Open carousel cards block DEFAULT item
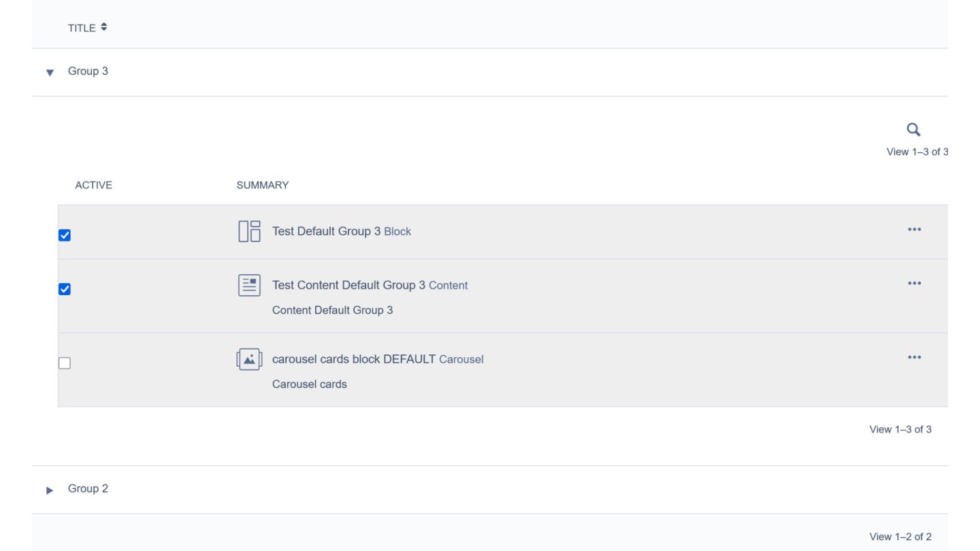 353,359
